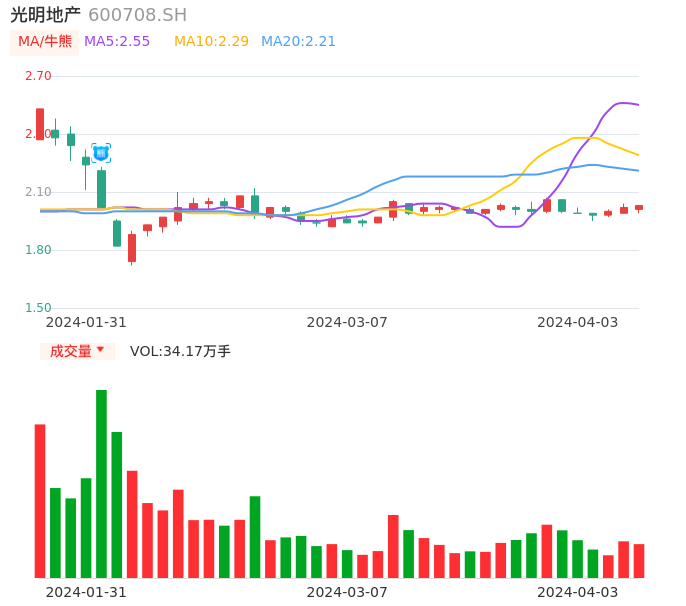Click the first red volume bar on the left
Image resolution: width=686 pixels, height=606 pixels.
click(40, 500)
